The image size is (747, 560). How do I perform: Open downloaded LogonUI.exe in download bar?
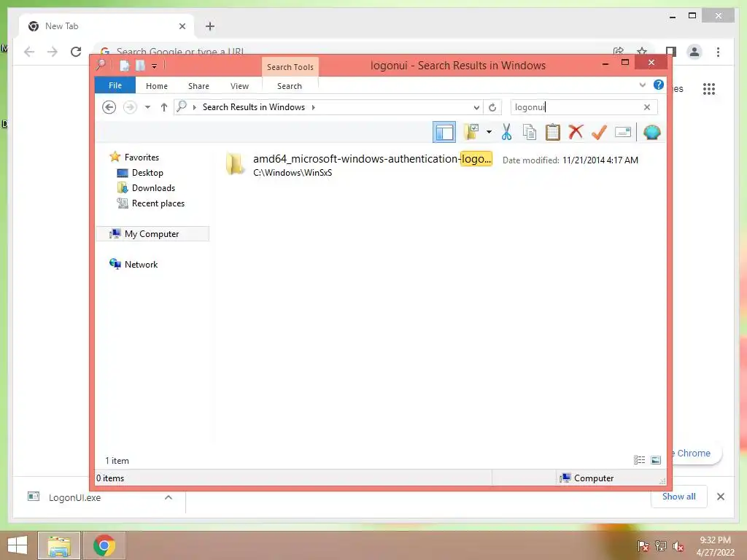click(x=75, y=497)
